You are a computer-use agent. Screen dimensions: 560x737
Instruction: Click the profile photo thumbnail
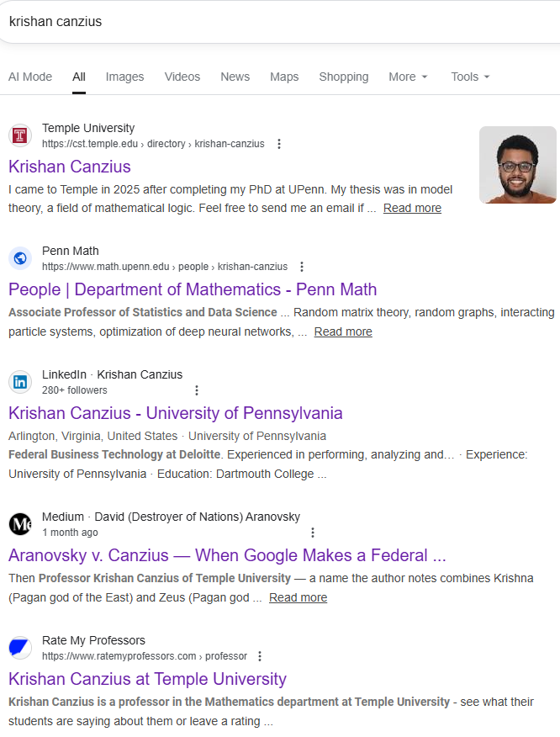(x=518, y=165)
